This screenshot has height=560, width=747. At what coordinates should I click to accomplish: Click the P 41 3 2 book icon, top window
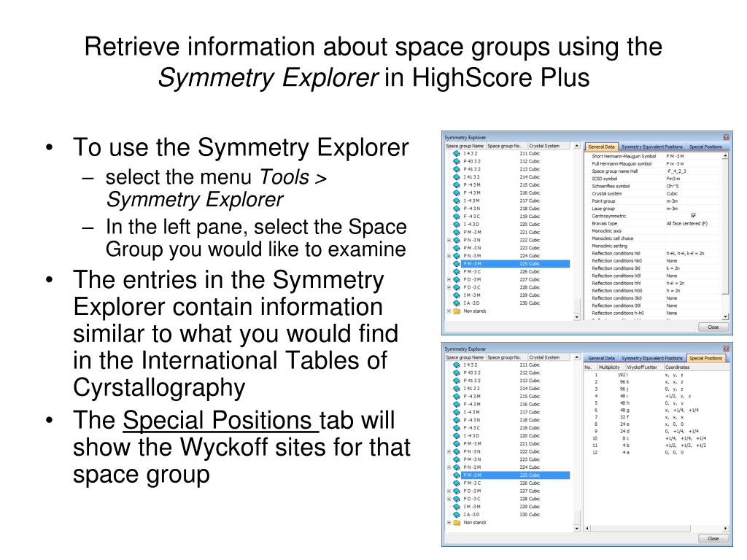457,169
